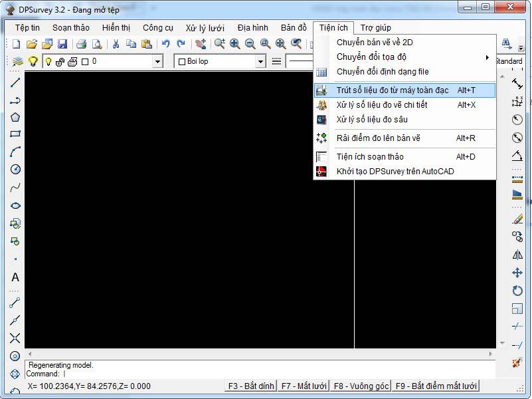This screenshot has height=399, width=532.
Task: Choose Chuyển bản vẽ về 2D
Action: click(404, 43)
